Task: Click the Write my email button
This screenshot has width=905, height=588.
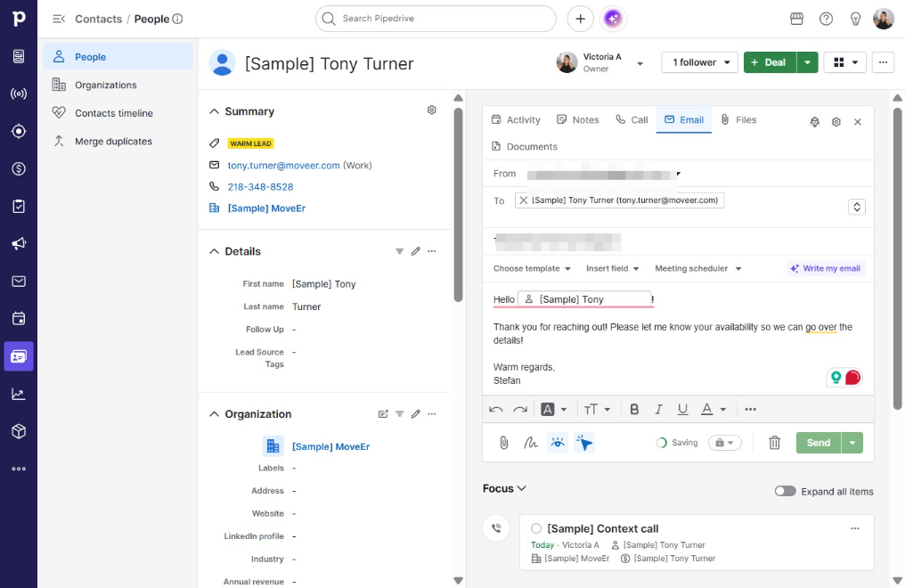Action: (826, 268)
